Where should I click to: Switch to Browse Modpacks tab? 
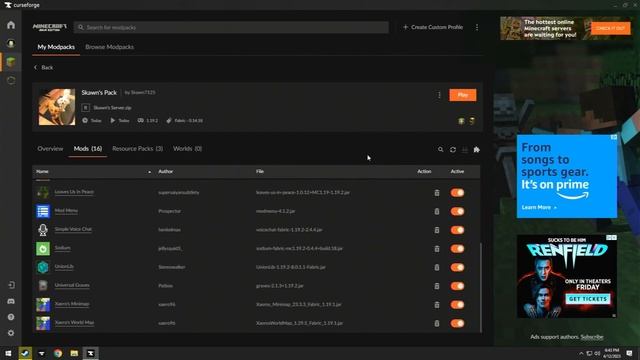[109, 47]
